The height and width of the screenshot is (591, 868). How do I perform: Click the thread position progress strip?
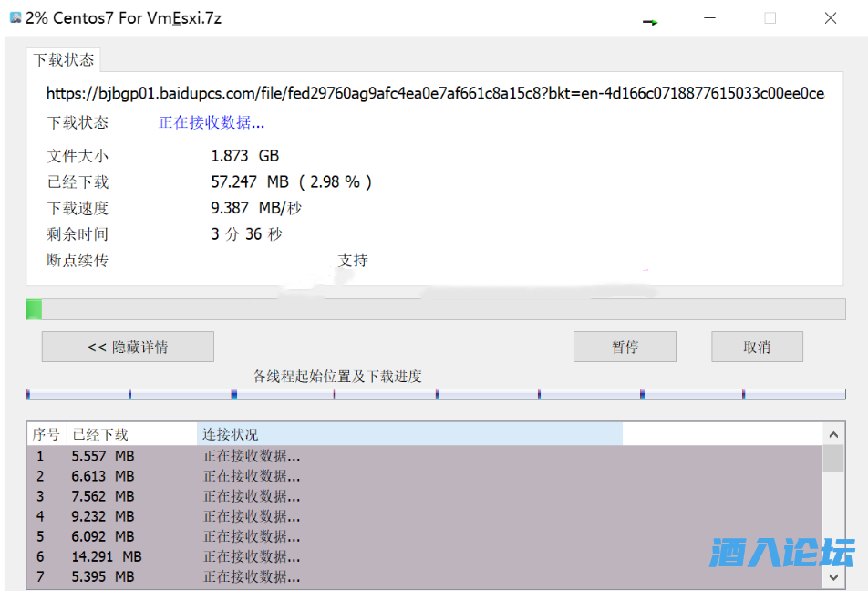[435, 394]
